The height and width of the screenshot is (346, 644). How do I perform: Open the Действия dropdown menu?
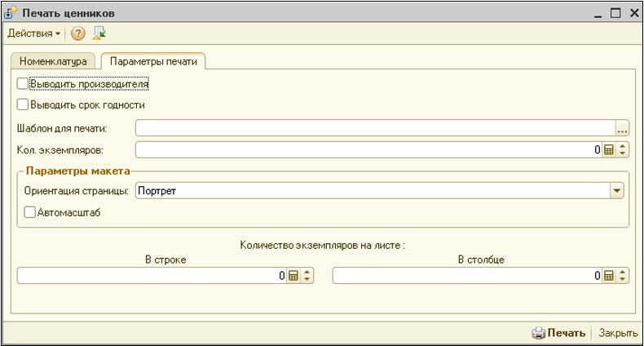34,33
